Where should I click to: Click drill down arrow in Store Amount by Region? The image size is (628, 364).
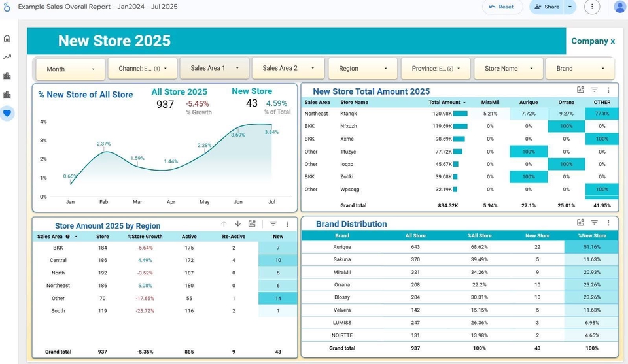[237, 224]
